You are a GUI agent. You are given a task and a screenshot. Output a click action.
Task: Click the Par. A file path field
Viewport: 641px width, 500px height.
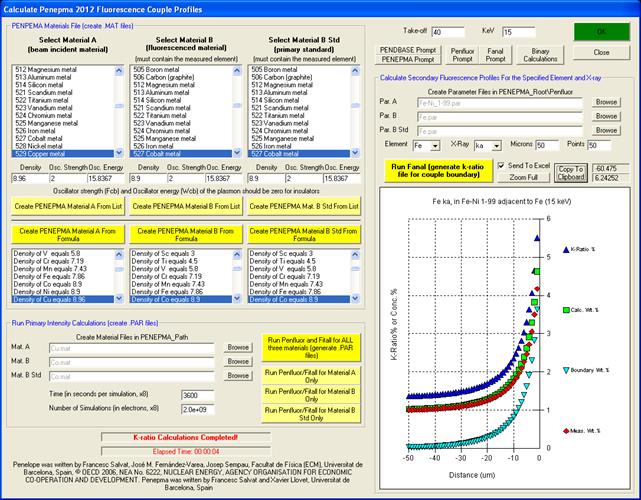click(x=500, y=103)
